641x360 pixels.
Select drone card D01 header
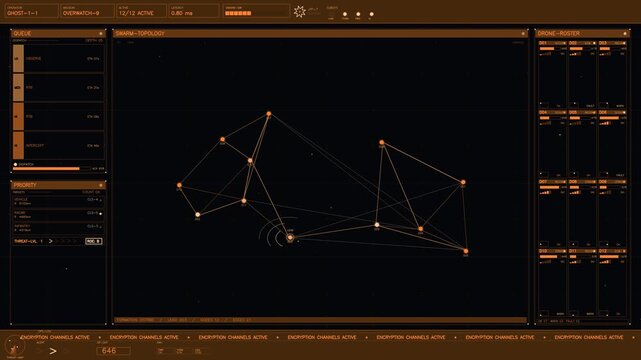[553, 43]
